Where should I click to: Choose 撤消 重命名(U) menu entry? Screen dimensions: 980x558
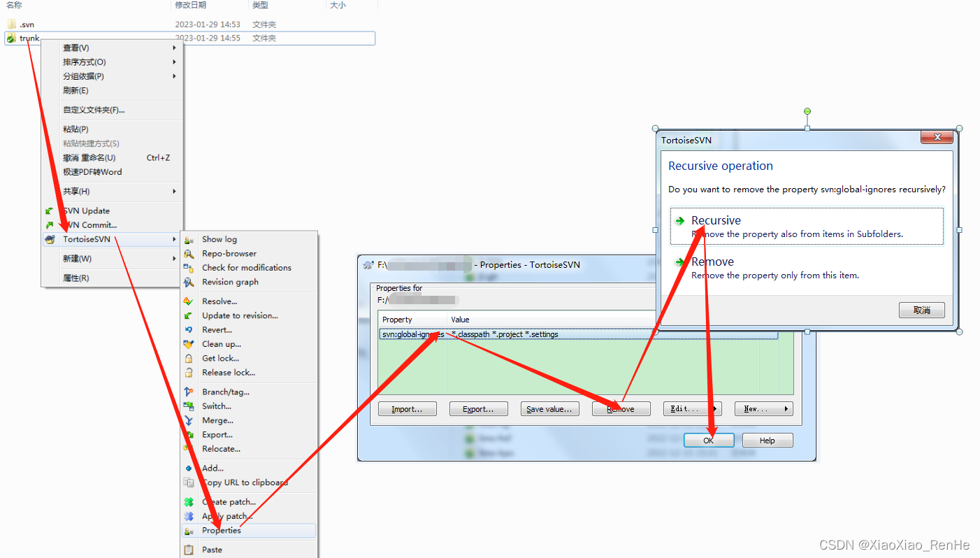[x=113, y=157]
